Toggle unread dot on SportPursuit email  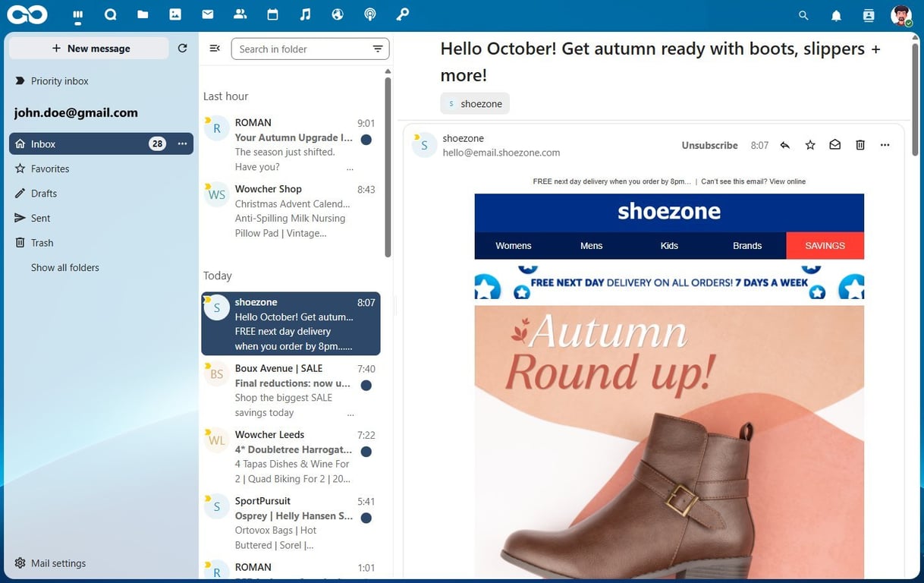coord(366,518)
